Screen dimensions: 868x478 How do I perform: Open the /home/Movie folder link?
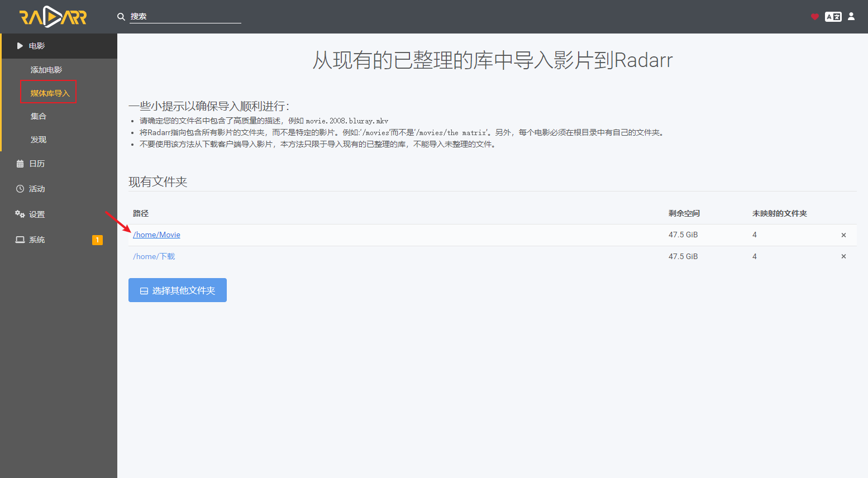[156, 235]
